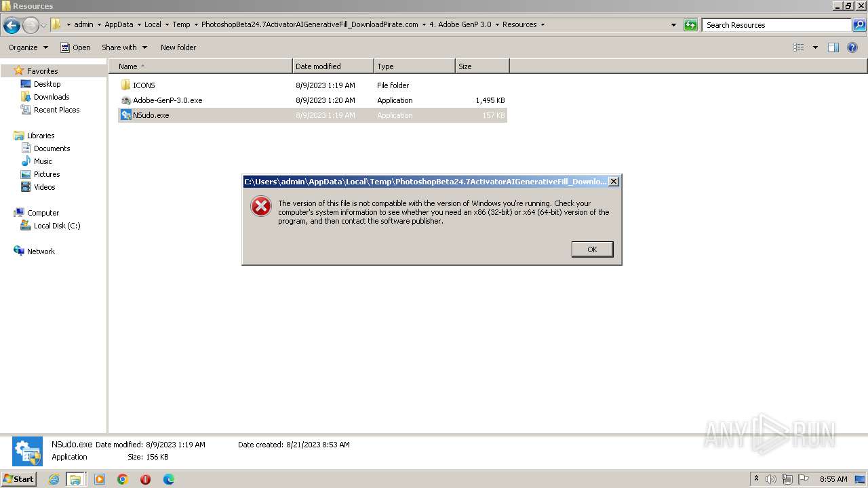868x488 pixels.
Task: Open Downloads in navigation pane
Action: [x=52, y=97]
